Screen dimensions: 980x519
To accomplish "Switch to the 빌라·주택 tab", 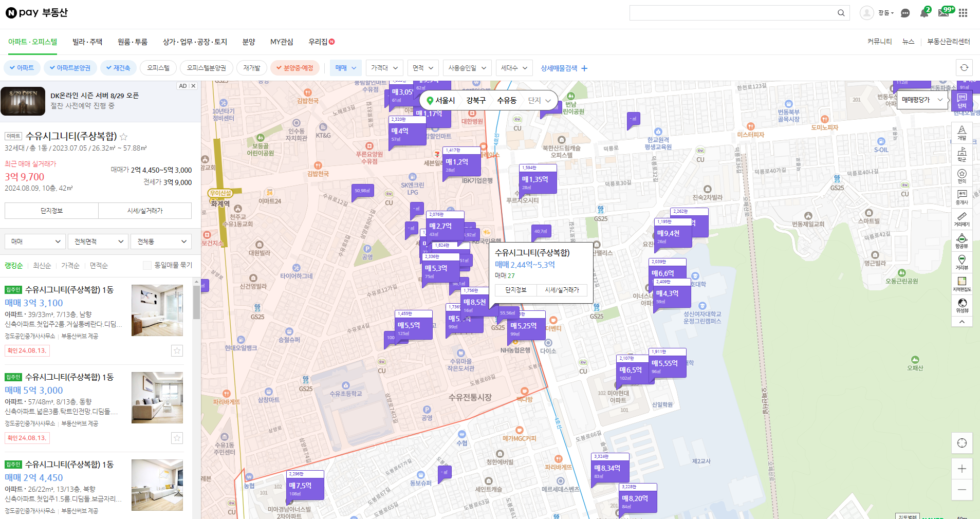I will pyautogui.click(x=87, y=42).
